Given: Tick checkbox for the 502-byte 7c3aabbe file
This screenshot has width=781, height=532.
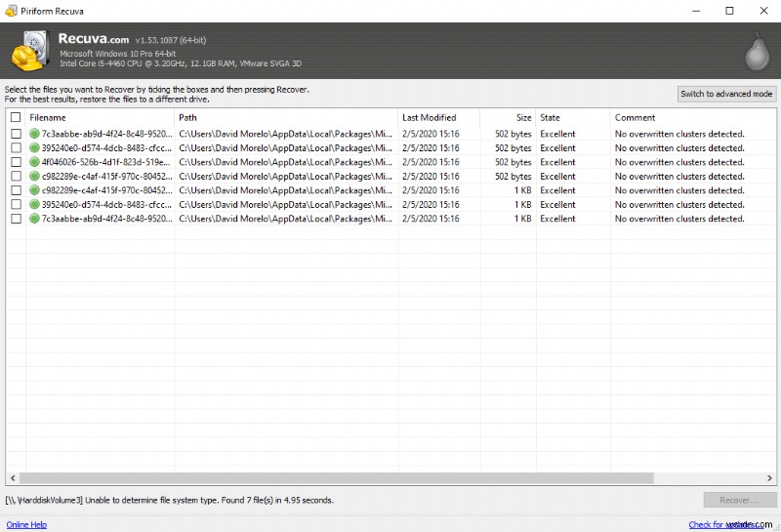Looking at the screenshot, I should click(17, 134).
